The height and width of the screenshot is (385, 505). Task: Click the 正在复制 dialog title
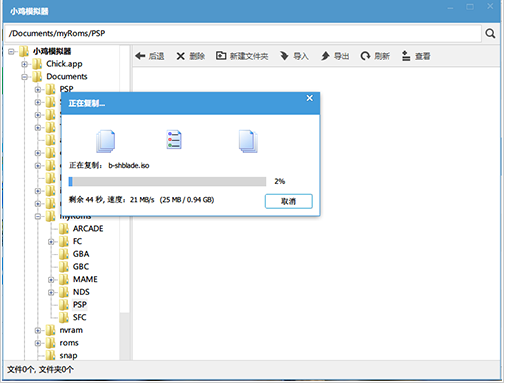pyautogui.click(x=87, y=104)
